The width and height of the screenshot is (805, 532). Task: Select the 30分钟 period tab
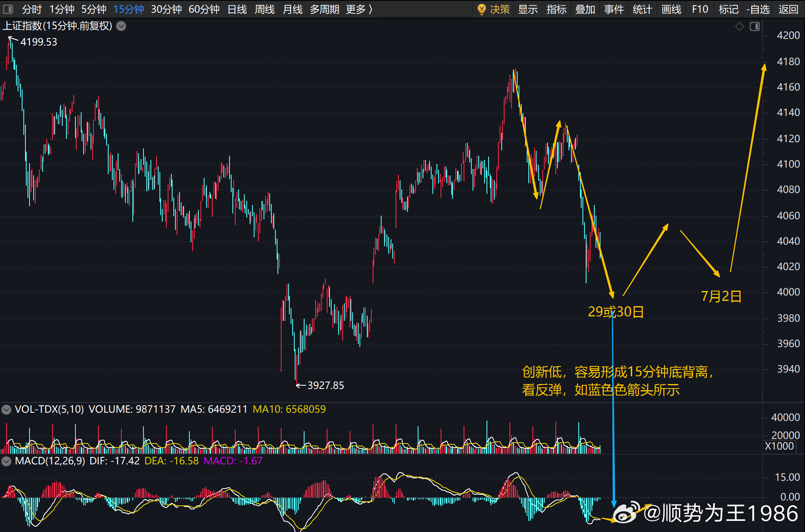click(166, 9)
